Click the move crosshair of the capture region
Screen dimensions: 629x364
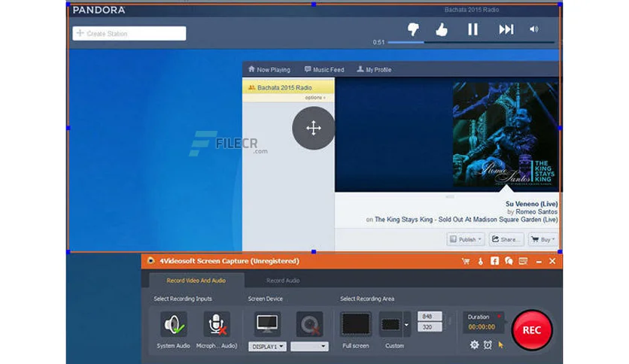(313, 129)
